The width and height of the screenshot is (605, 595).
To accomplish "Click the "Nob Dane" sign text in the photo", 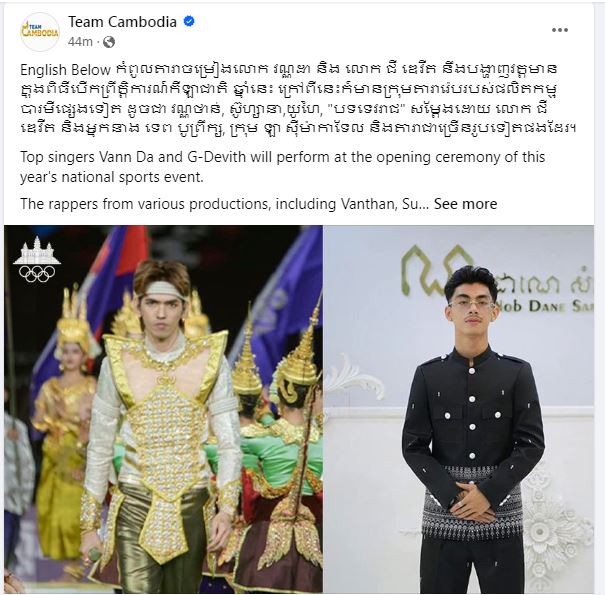I will [544, 306].
